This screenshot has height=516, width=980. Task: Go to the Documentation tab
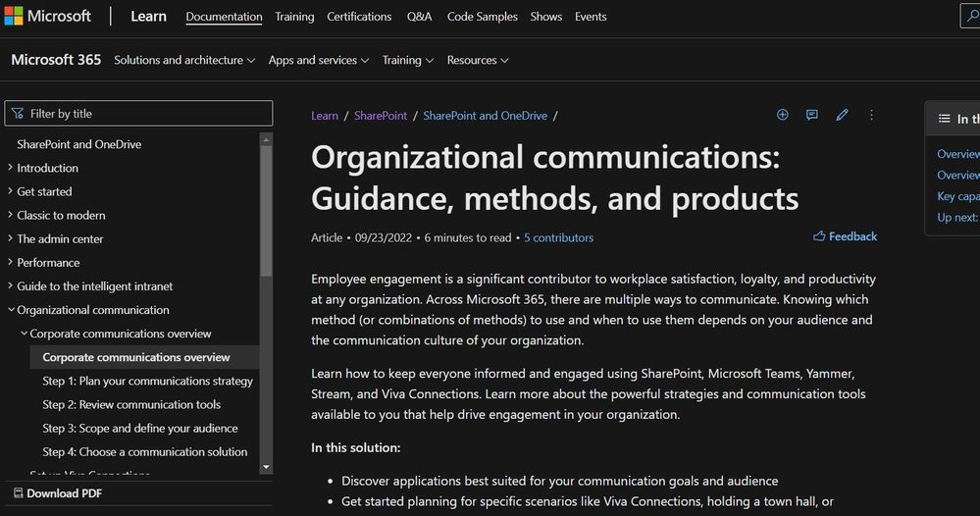click(224, 17)
